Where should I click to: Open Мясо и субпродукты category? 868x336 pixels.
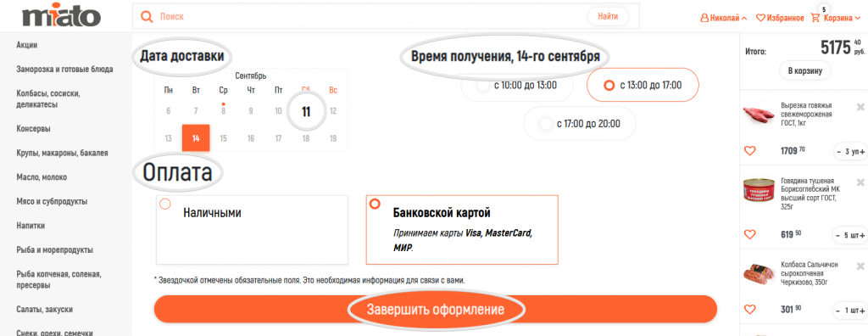pyautogui.click(x=52, y=201)
